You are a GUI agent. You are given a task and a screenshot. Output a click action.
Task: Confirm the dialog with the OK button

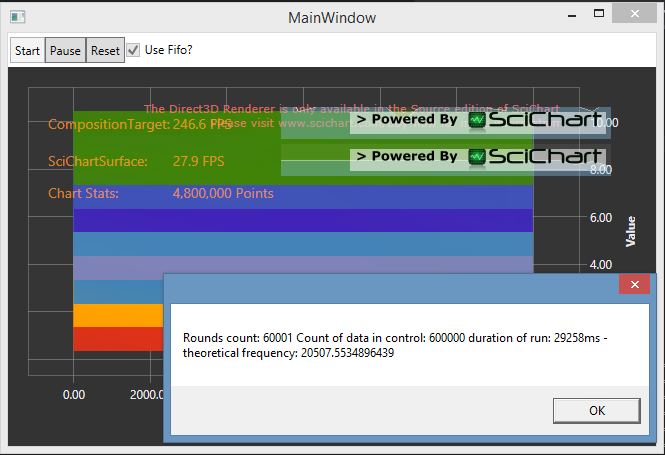pos(597,410)
